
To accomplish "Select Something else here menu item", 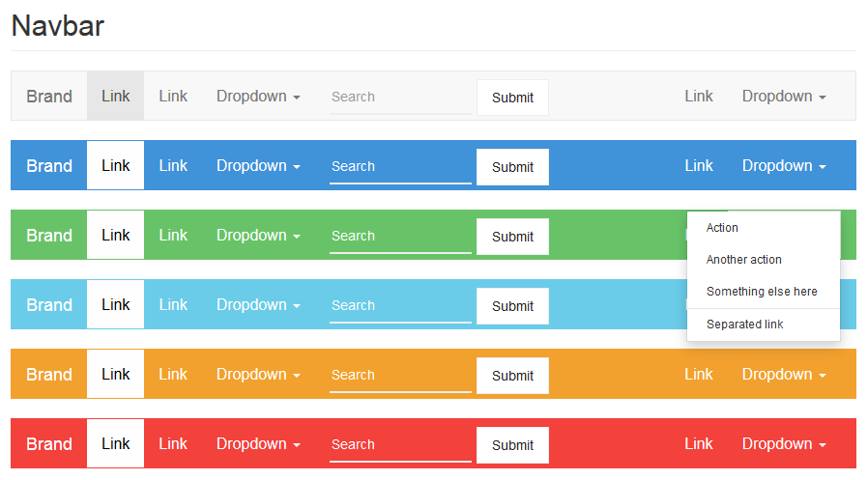I will [764, 292].
